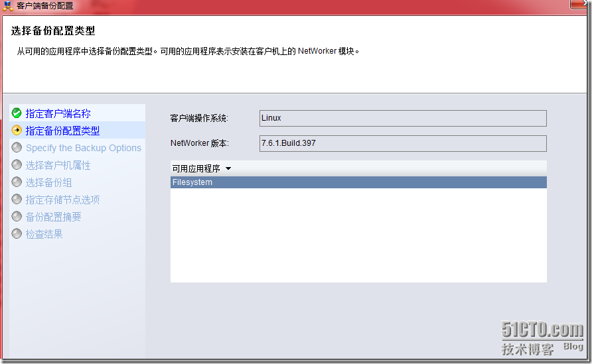Click the 可用应用程序 column header
The width and height of the screenshot is (592, 364).
click(358, 168)
